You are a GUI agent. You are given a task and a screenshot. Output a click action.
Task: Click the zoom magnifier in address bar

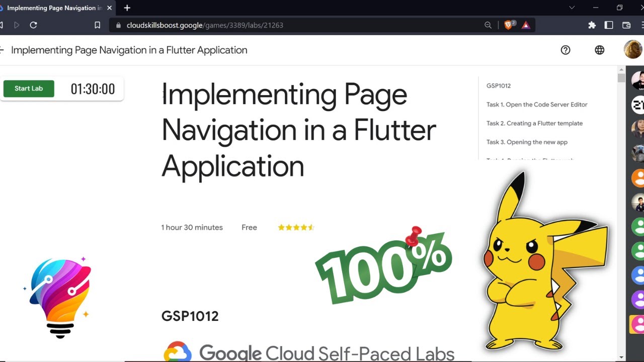click(488, 25)
